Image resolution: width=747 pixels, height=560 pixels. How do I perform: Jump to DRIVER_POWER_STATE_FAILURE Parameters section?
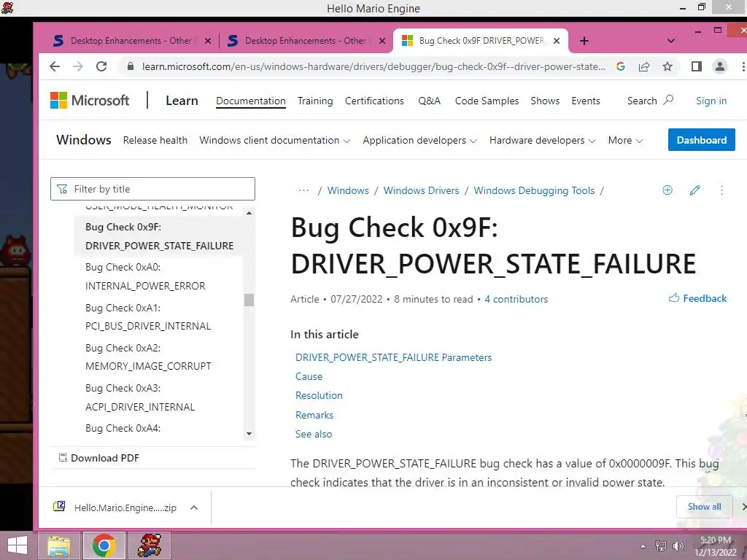[393, 357]
